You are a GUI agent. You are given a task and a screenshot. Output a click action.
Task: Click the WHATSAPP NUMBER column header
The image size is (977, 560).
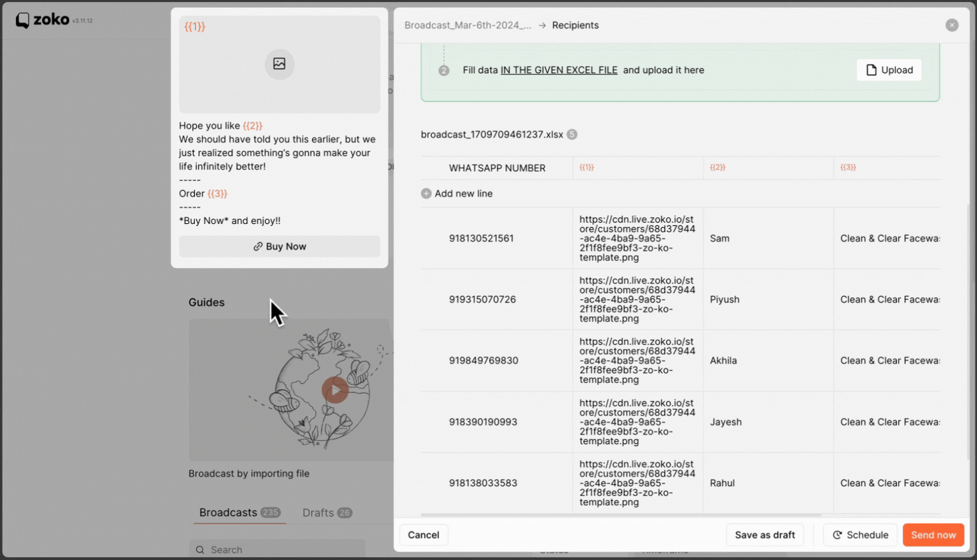[497, 168]
